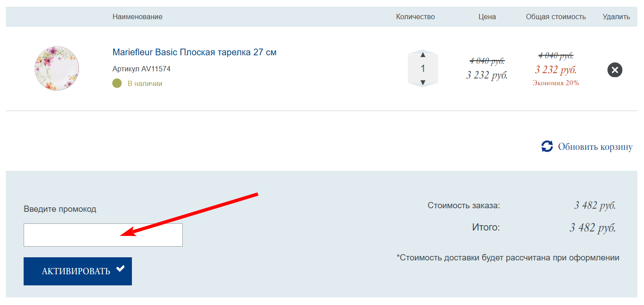Remove the Mariefleur plate with the X icon
Viewport: 644px width, 305px height.
coord(615,70)
